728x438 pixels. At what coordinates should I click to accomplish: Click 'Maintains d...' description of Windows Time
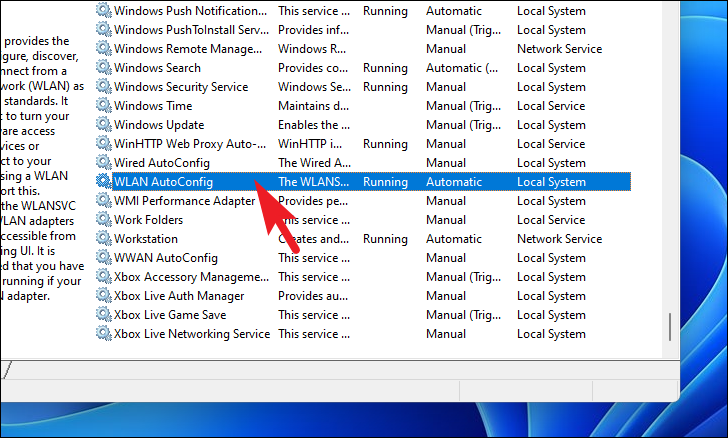click(x=313, y=106)
